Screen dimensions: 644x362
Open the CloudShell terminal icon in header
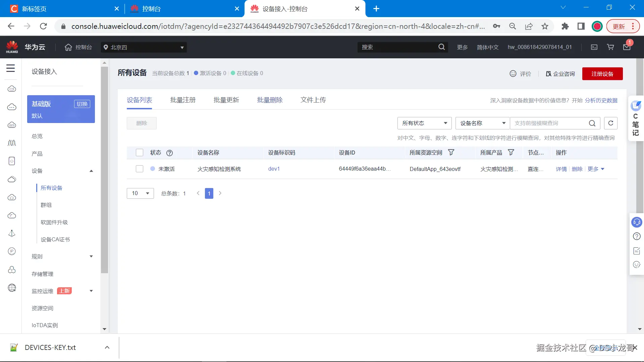click(x=594, y=47)
